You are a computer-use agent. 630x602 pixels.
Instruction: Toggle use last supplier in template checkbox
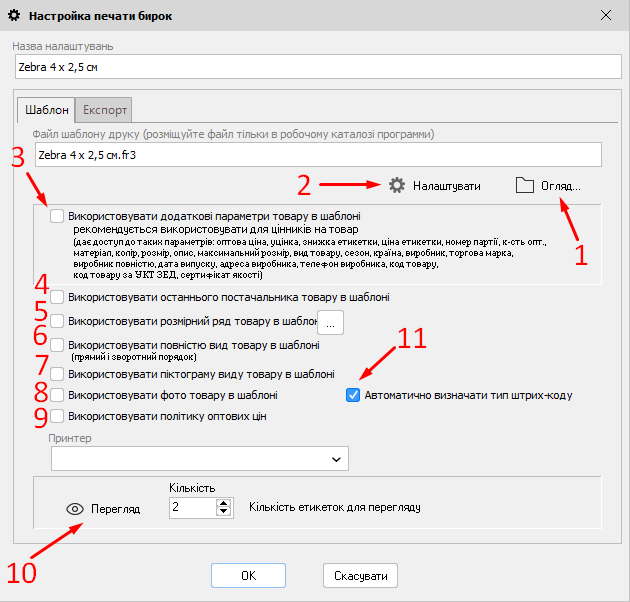58,297
